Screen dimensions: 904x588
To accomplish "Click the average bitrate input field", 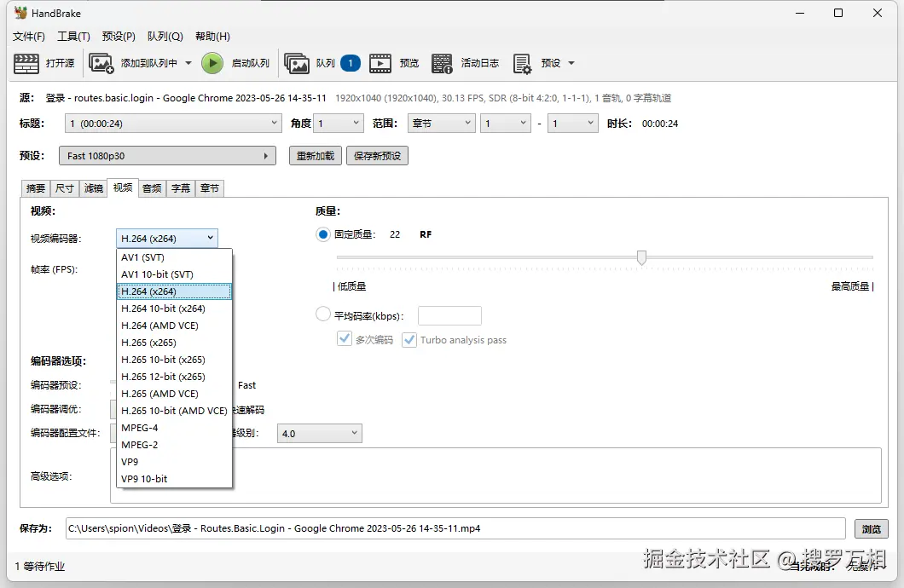I will [449, 315].
